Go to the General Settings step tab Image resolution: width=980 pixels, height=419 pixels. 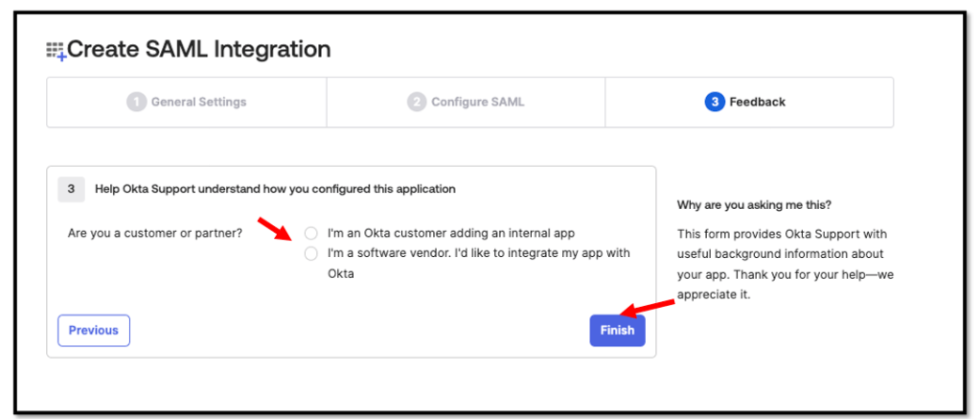(187, 103)
